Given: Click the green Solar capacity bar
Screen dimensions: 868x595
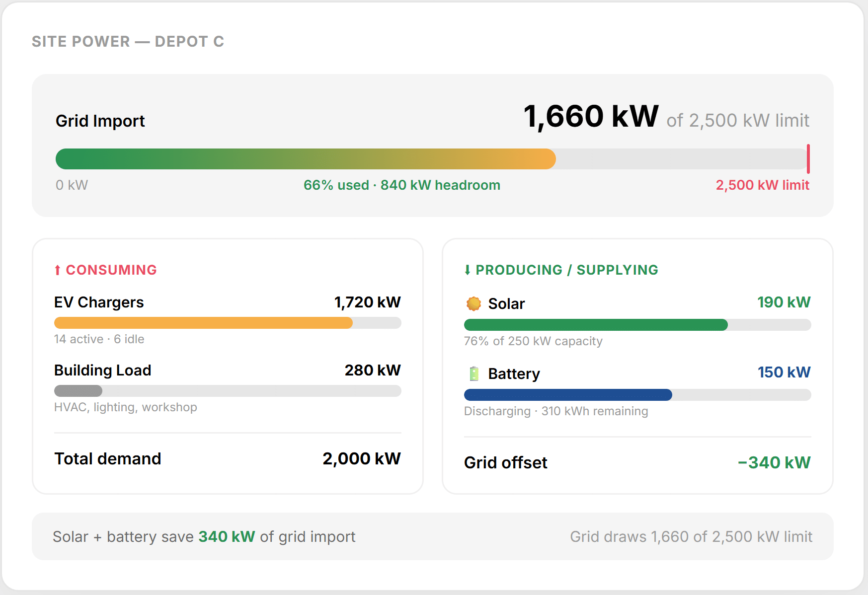Looking at the screenshot, I should [x=595, y=325].
